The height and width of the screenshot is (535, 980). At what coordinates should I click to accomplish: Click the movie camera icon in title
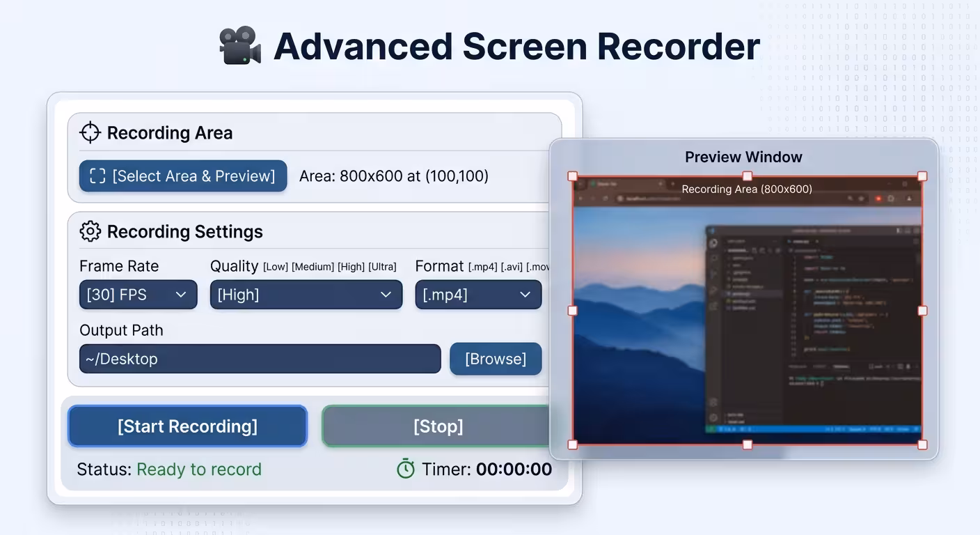tap(240, 46)
